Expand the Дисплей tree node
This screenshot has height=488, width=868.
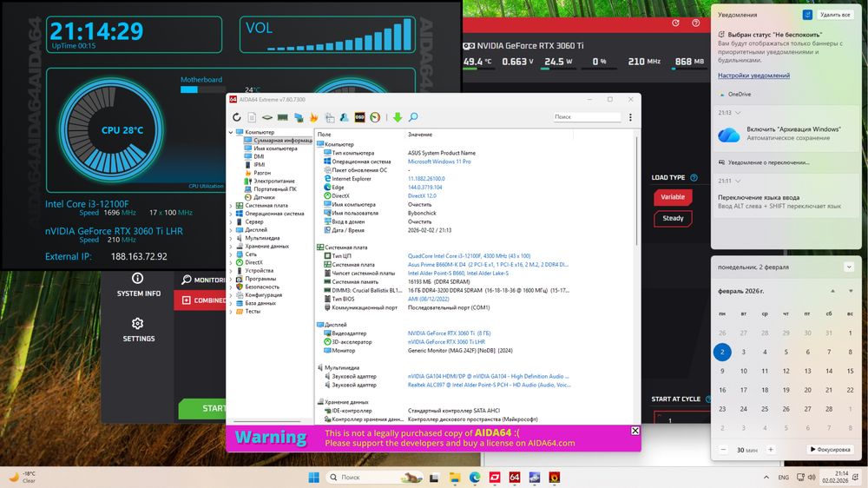click(x=231, y=230)
